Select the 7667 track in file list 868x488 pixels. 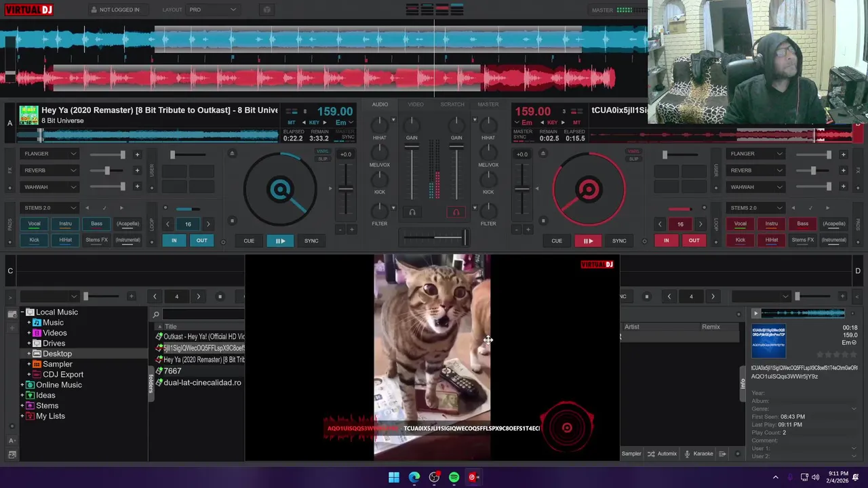coord(172,371)
